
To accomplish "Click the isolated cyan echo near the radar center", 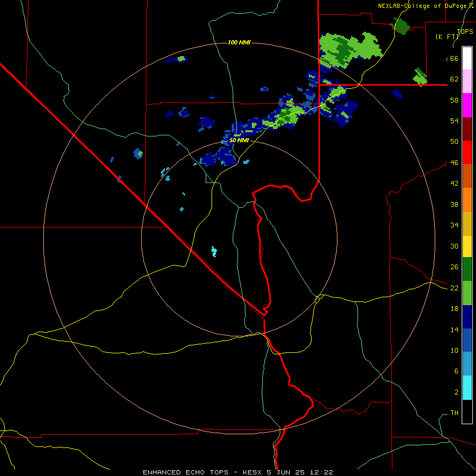I will pyautogui.click(x=214, y=252).
